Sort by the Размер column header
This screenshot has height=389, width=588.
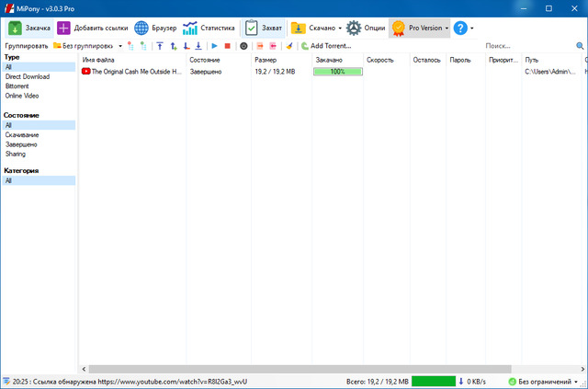265,59
